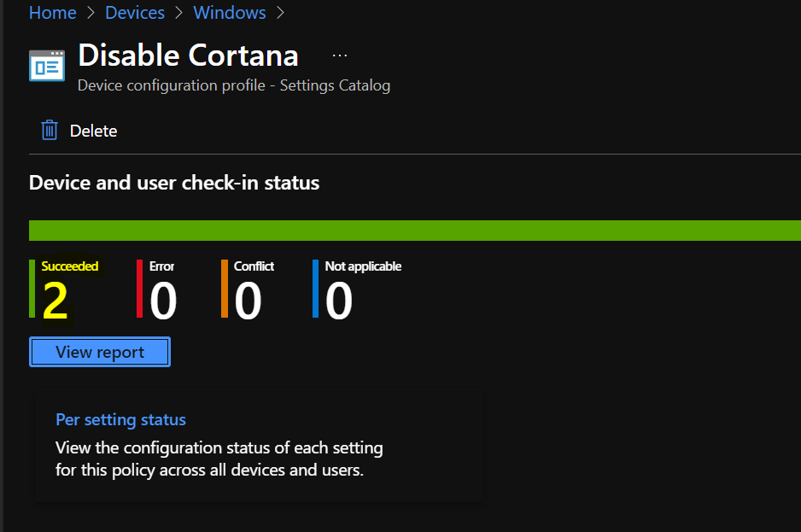Screen dimensions: 801x532
Task: Click the chevron after Windows breadcrumb
Action: [x=280, y=13]
